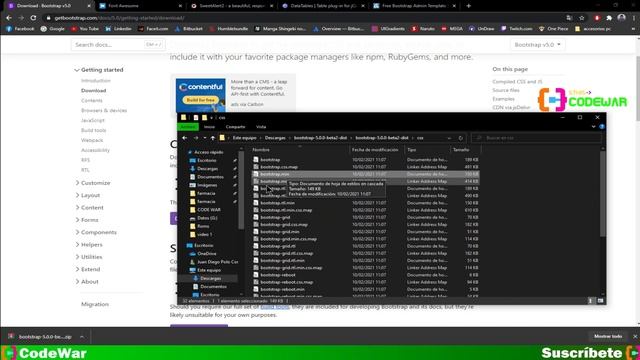Open the Humblebundle bookmark
This screenshot has width=640, height=360.
(228, 29)
